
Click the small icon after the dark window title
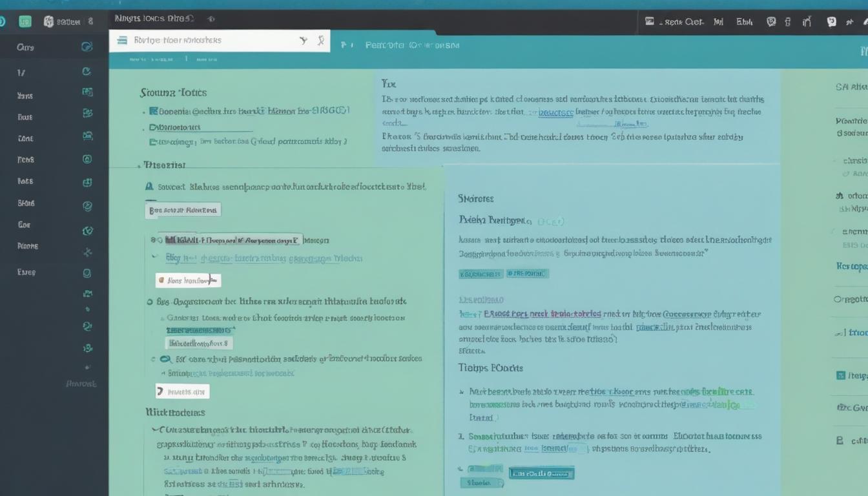[x=211, y=19]
